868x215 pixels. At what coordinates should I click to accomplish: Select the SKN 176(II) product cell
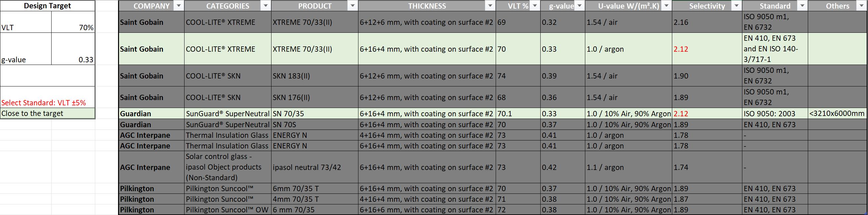(x=315, y=97)
